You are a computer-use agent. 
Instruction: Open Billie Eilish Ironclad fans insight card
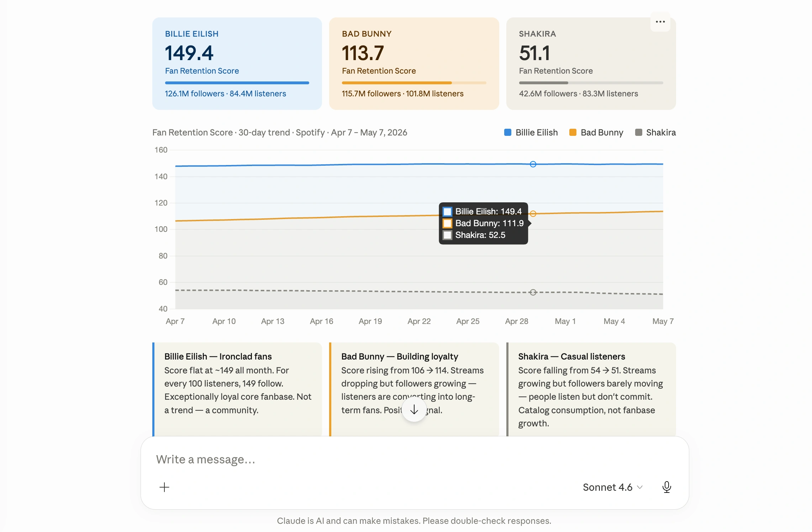pos(237,389)
